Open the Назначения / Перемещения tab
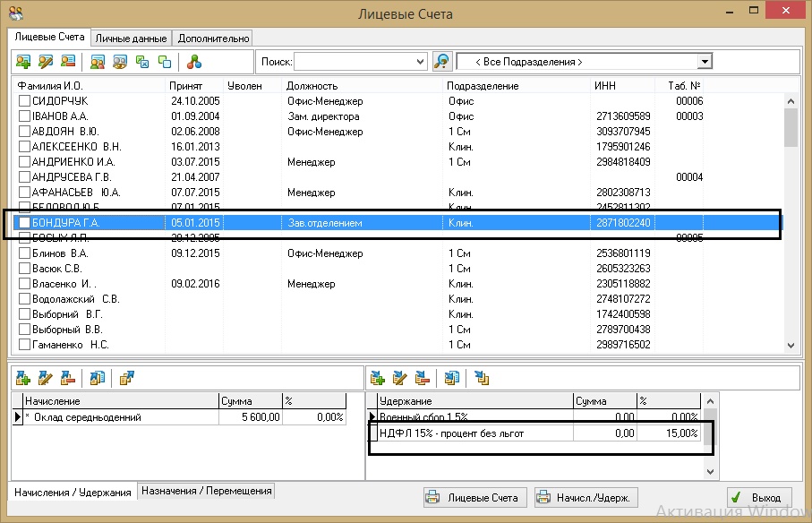Image resolution: width=812 pixels, height=523 pixels. pyautogui.click(x=206, y=491)
